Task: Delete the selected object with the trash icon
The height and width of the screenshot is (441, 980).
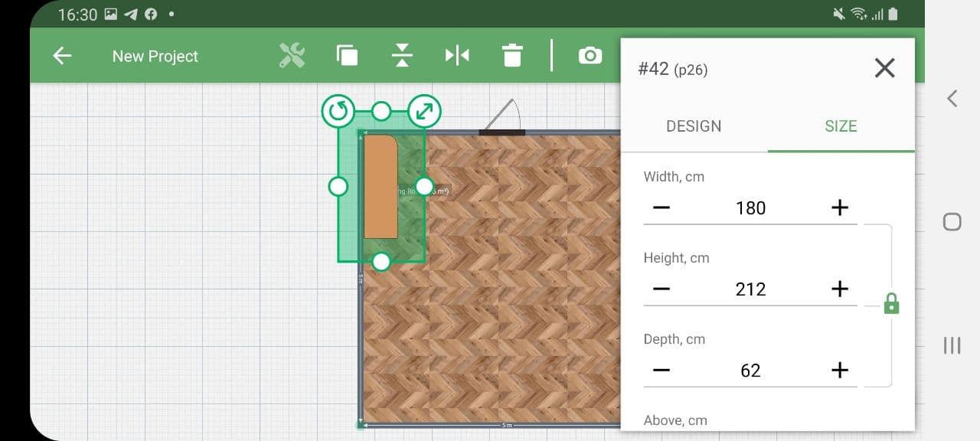Action: pyautogui.click(x=512, y=55)
